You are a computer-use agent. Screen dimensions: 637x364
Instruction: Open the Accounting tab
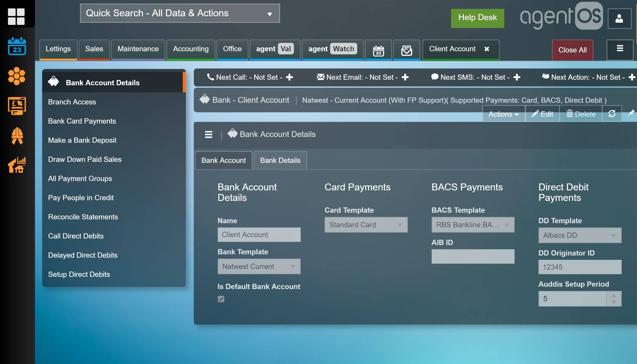click(x=191, y=49)
